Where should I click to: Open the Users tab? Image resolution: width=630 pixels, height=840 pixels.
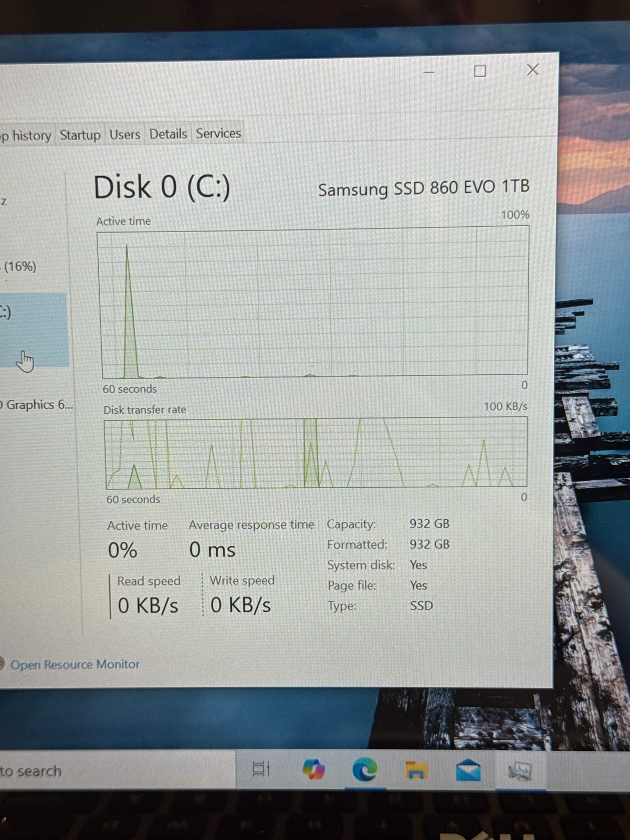[x=124, y=134]
